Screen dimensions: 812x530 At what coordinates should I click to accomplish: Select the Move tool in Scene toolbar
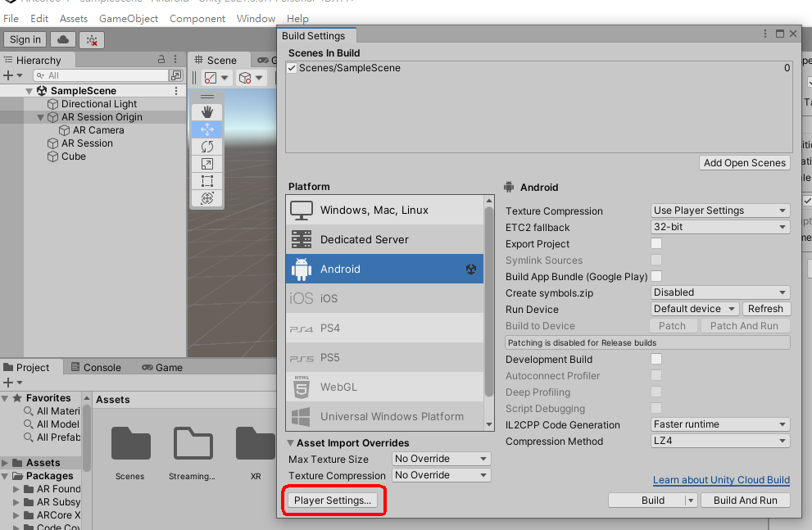point(207,129)
